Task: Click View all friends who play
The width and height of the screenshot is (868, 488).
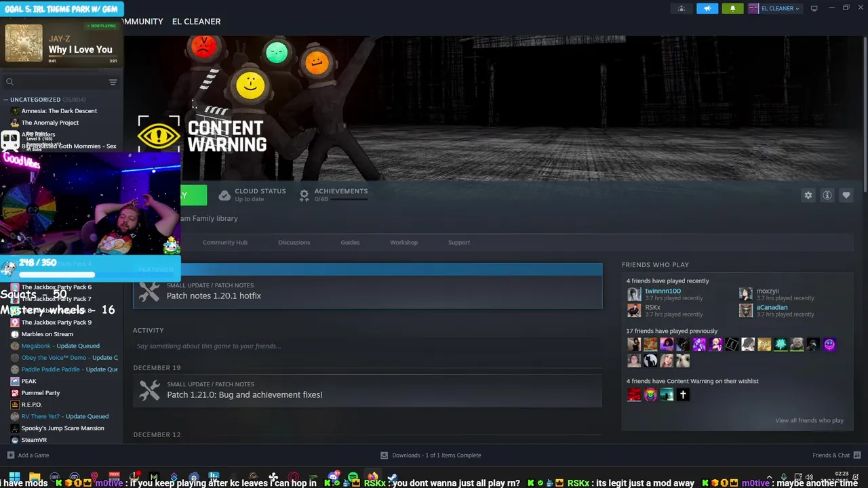Action: [810, 420]
